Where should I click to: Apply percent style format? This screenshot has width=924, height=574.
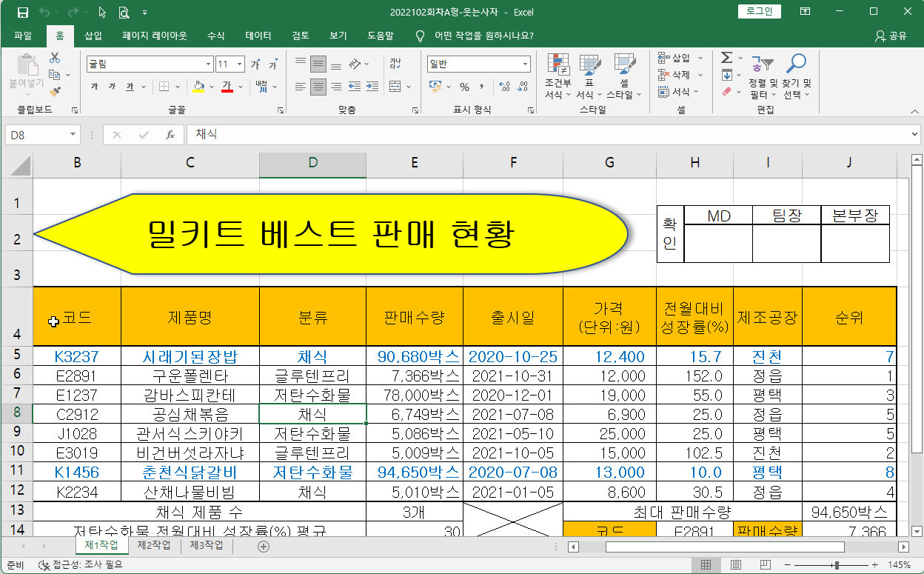(x=464, y=87)
